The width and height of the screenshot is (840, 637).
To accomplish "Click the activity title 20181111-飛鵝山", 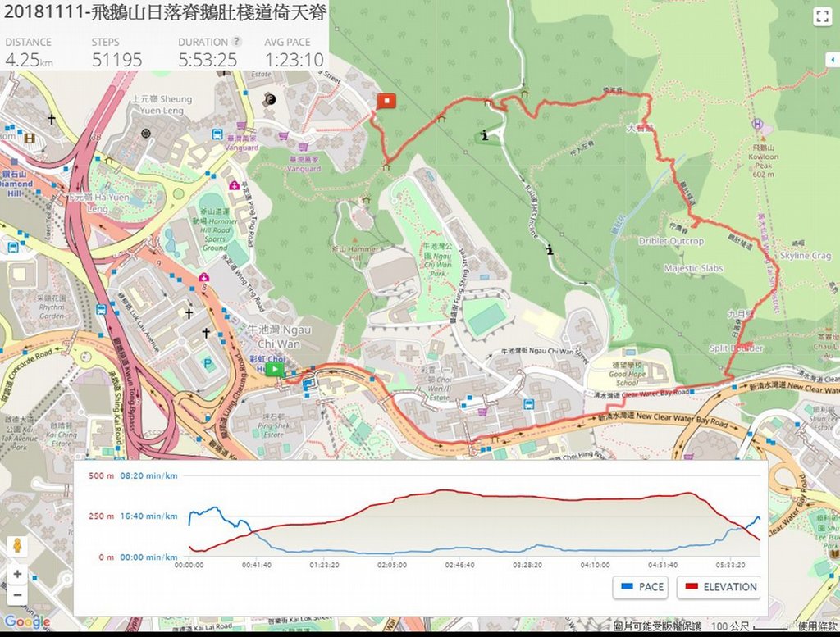I will pos(162,15).
